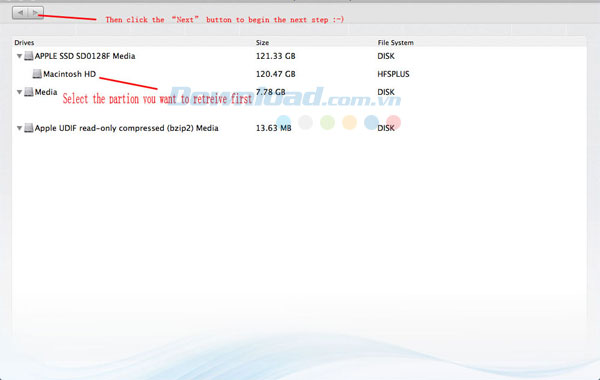Click the File System column header

[396, 42]
